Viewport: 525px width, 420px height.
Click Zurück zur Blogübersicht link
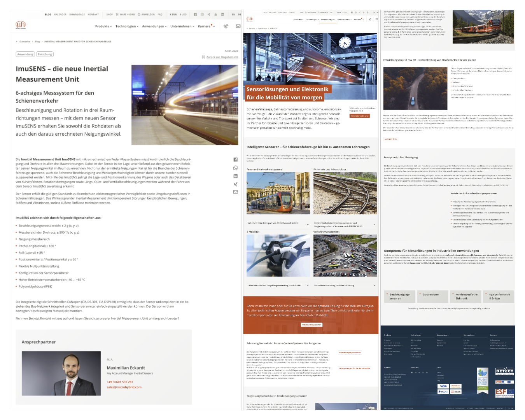coord(222,57)
